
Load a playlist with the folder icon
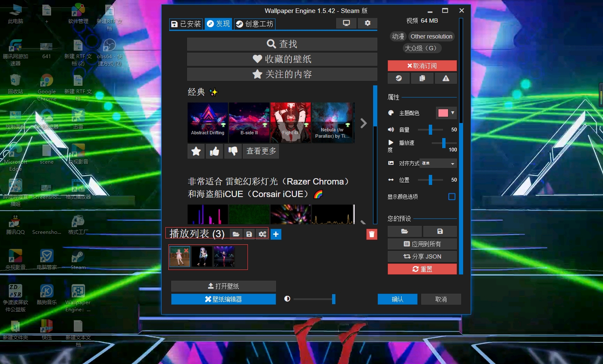click(x=236, y=234)
